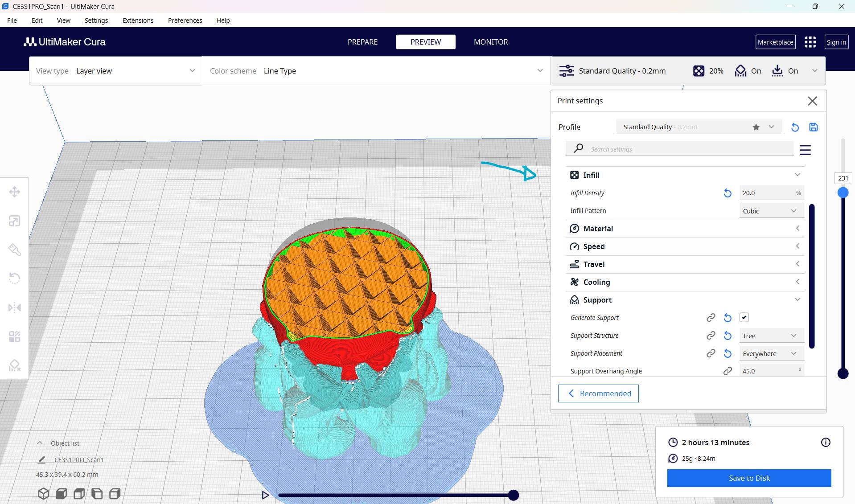The height and width of the screenshot is (504, 855).
Task: Switch to the PREPARE stage
Action: pyautogui.click(x=362, y=42)
